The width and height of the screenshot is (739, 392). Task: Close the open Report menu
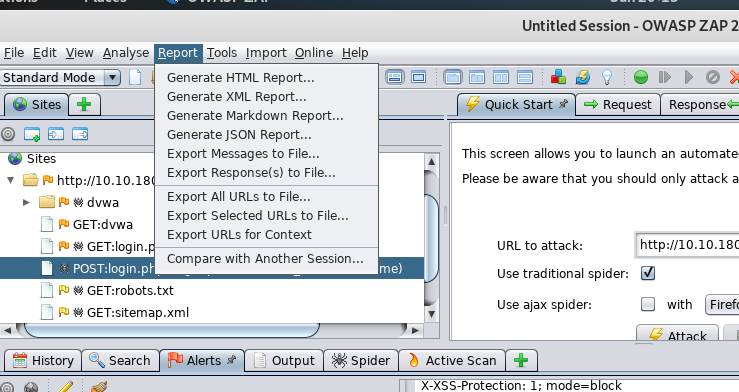tap(178, 53)
